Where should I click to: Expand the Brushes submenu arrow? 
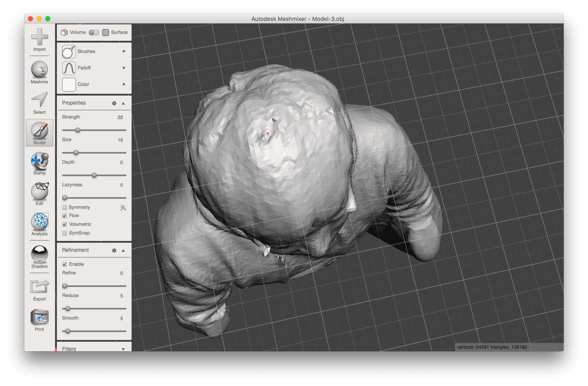click(x=124, y=51)
